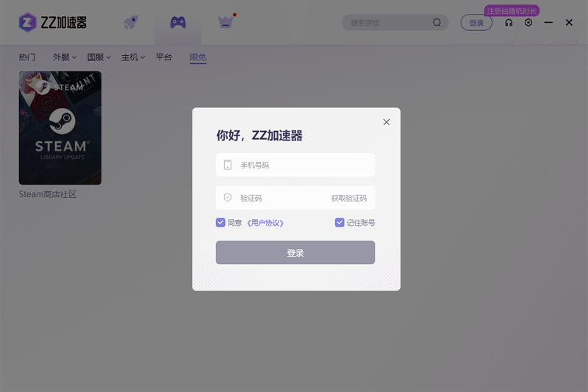Switch to the 热门 tab
588x392 pixels.
(27, 57)
